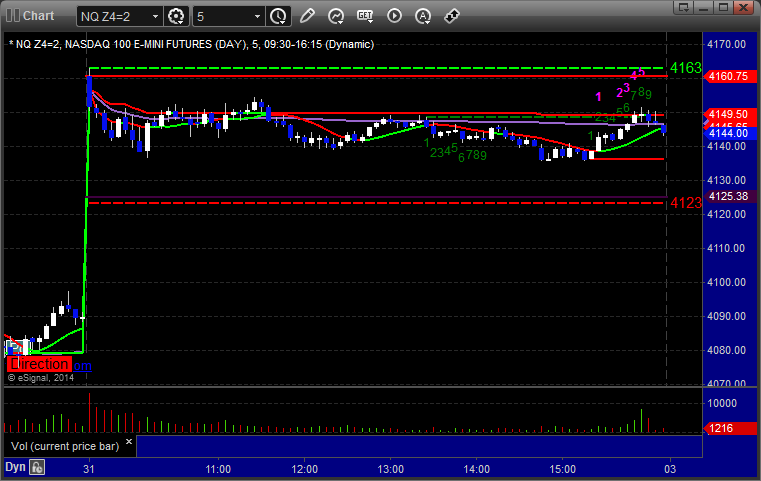The width and height of the screenshot is (761, 481).
Task: Click the 4125.38 purple price marker
Action: tap(729, 196)
